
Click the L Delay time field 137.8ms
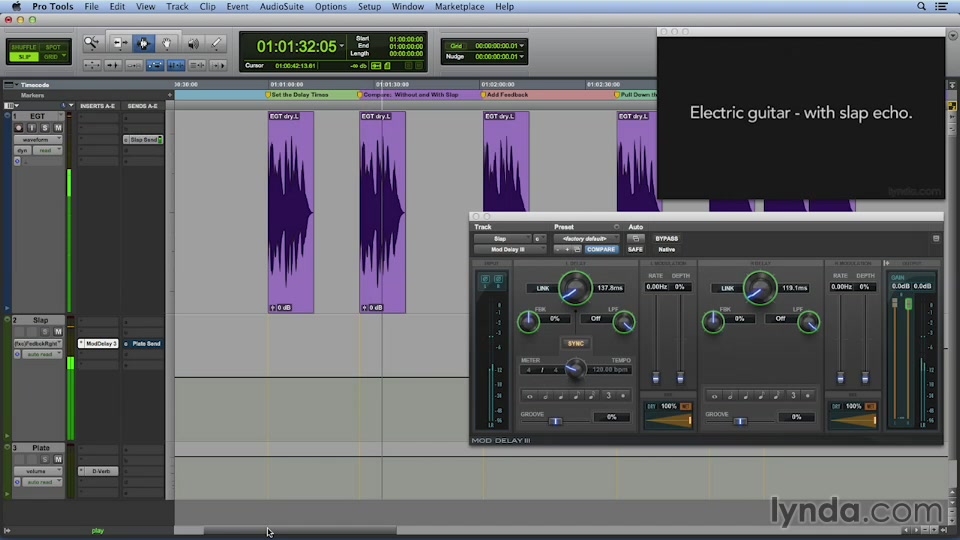click(x=610, y=288)
